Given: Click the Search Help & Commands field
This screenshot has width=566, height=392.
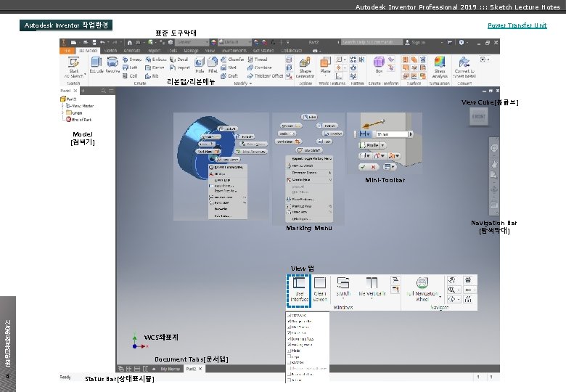Looking at the screenshot, I should (x=372, y=42).
